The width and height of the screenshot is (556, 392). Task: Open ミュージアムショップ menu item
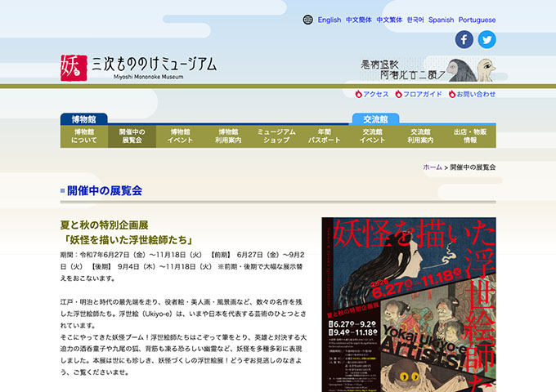(x=276, y=136)
